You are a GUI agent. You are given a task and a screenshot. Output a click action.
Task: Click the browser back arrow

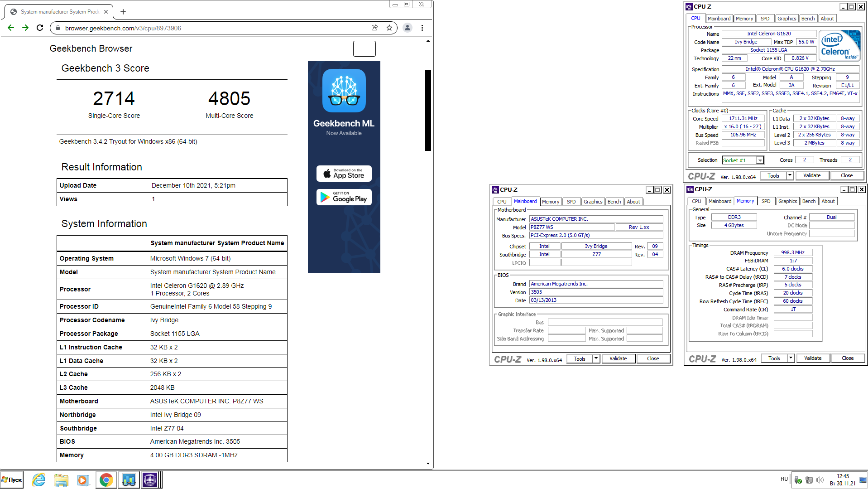pos(11,28)
